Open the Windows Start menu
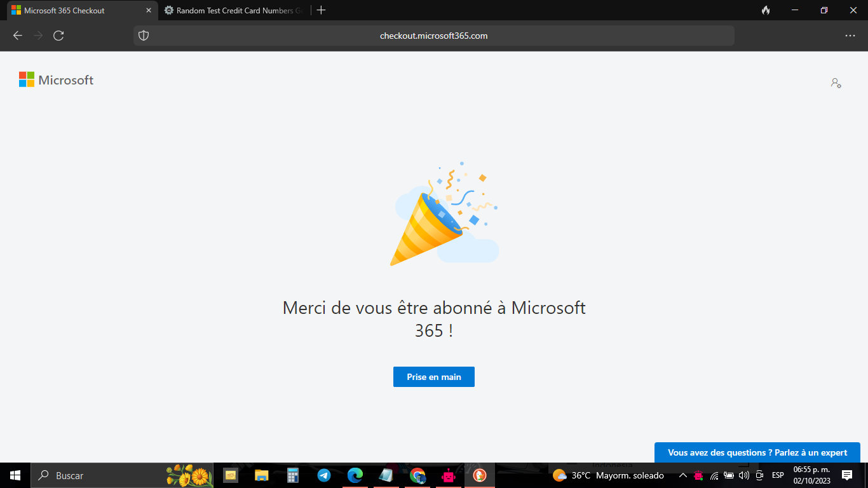The image size is (868, 488). pyautogui.click(x=15, y=475)
